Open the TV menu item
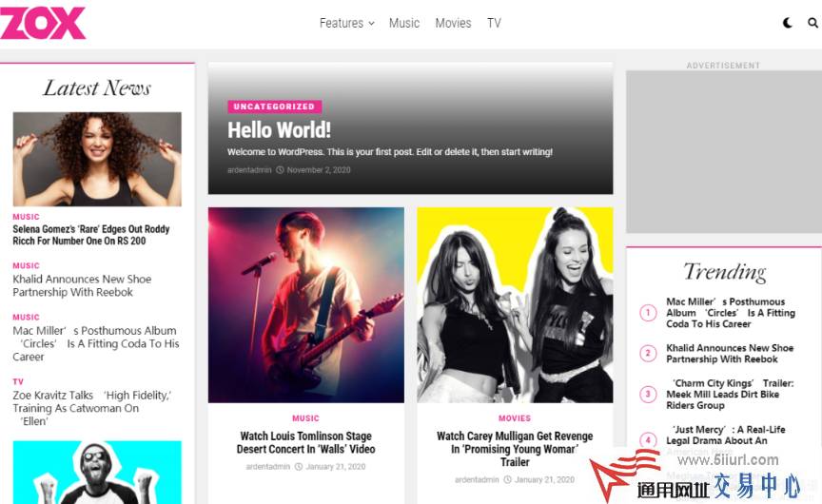This screenshot has height=504, width=822. (494, 23)
